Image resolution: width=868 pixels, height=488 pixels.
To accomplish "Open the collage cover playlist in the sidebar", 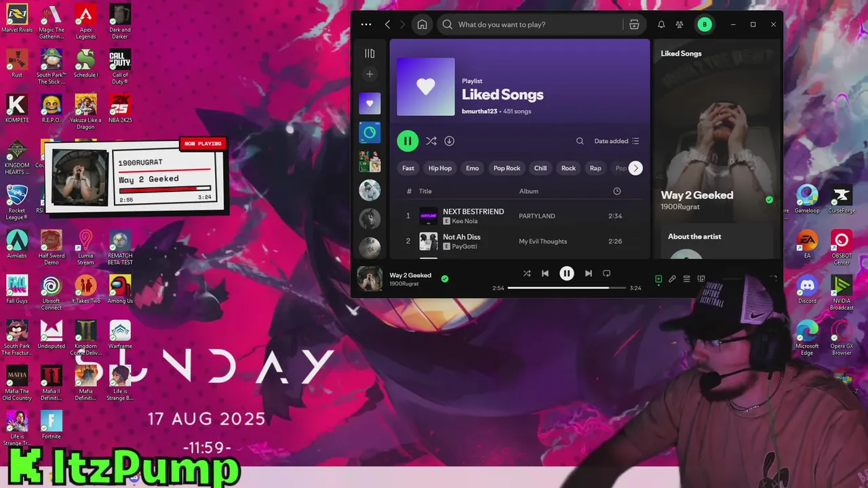I will [370, 161].
